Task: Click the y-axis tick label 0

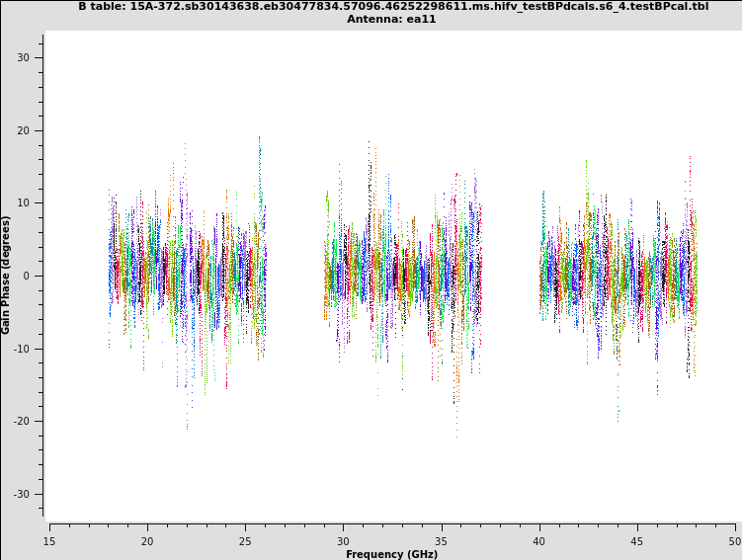Action: (x=27, y=276)
